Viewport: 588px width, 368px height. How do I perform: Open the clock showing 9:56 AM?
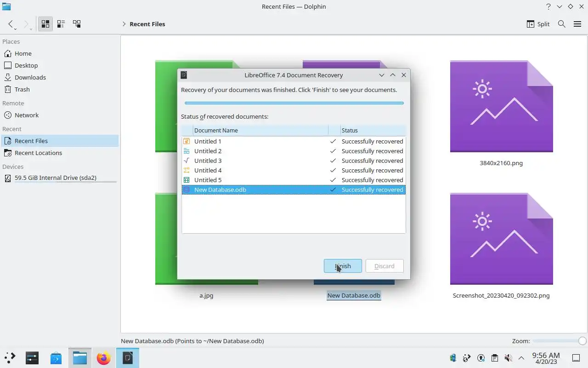[546, 358]
